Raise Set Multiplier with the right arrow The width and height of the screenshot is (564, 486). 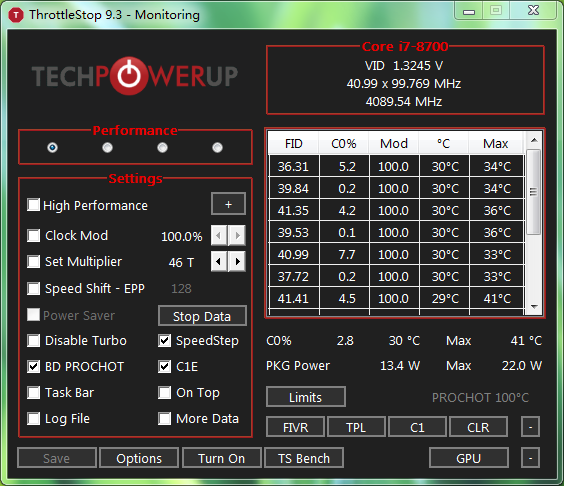237,262
